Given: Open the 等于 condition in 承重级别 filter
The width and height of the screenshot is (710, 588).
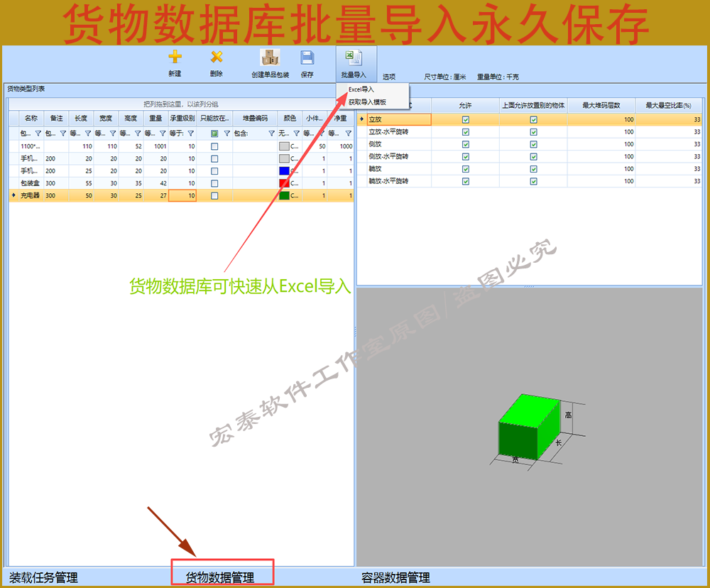Looking at the screenshot, I should (x=177, y=134).
